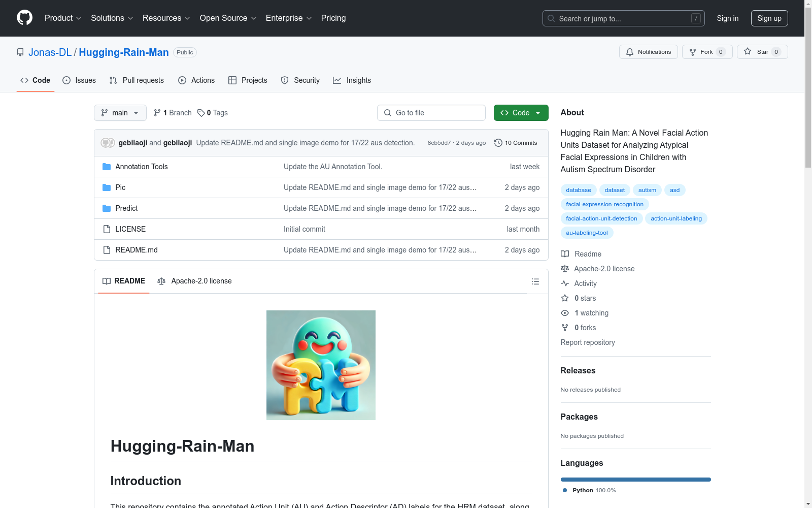Click the GitHub logo icon
The height and width of the screenshot is (508, 812).
(24, 18)
